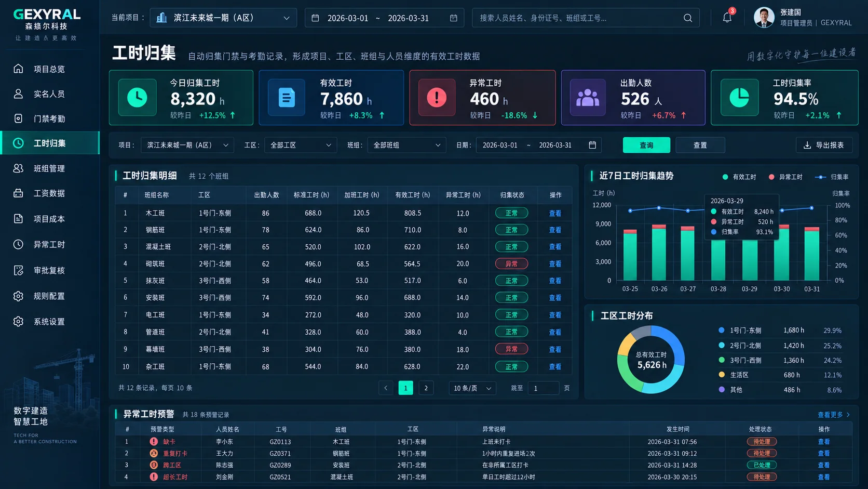Click the 03-29 bar in trend chart
The width and height of the screenshot is (868, 489).
coord(750,260)
